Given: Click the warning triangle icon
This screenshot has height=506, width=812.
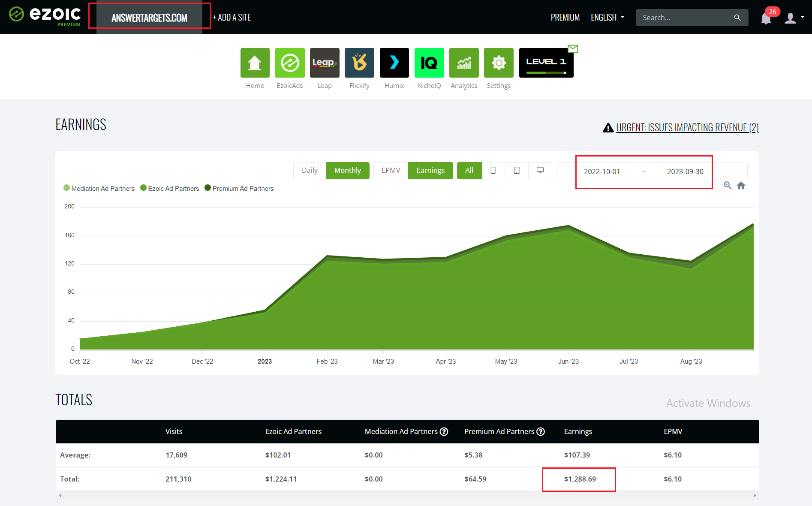Looking at the screenshot, I should (608, 127).
